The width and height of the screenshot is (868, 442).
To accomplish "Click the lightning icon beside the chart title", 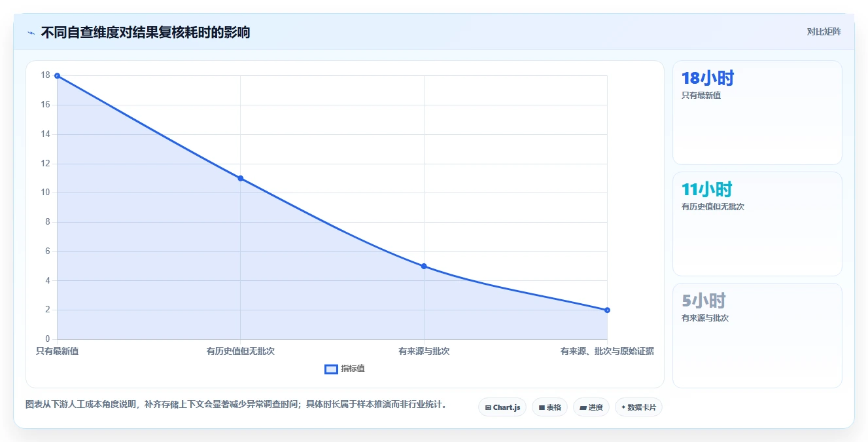I will pos(31,33).
